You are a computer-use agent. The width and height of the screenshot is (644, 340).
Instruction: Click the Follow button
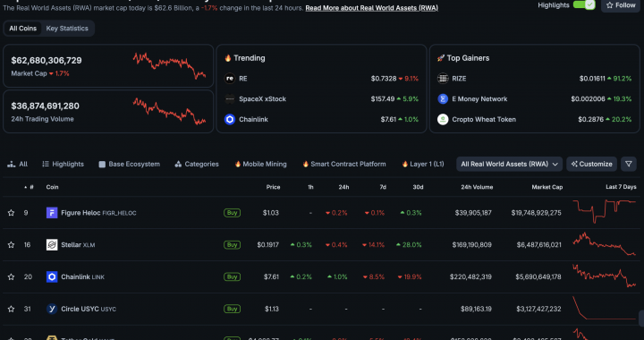621,5
